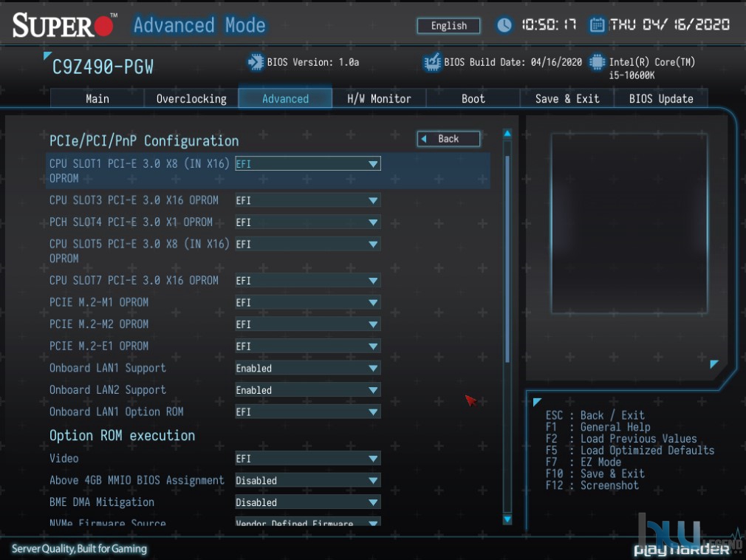This screenshot has height=560, width=746.
Task: Click the 'PCIE M.2-E1 OPROM' label
Action: point(99,346)
